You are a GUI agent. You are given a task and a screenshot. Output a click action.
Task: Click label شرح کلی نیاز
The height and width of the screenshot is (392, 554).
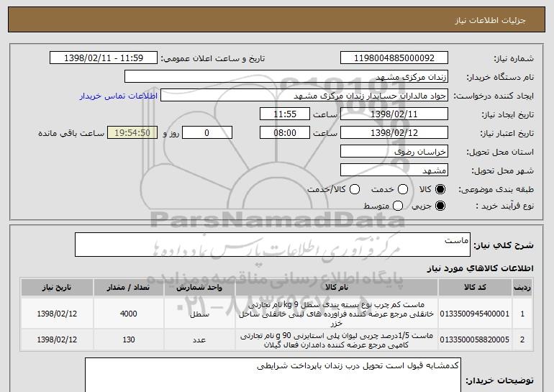click(x=503, y=245)
